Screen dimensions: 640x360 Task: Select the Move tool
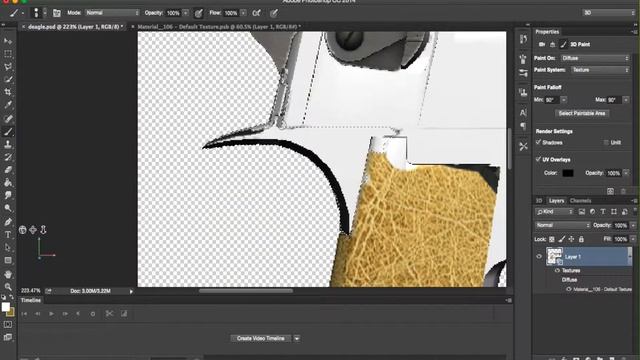[x=8, y=41]
